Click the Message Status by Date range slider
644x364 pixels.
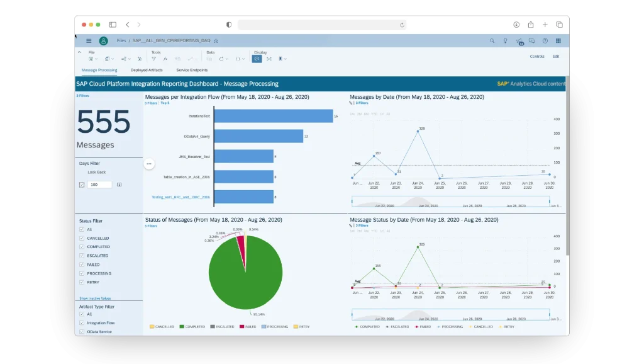[450, 315]
